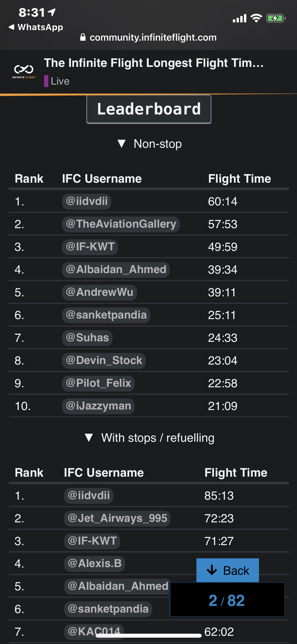Collapse the Non-stop leaderboard section

point(121,144)
